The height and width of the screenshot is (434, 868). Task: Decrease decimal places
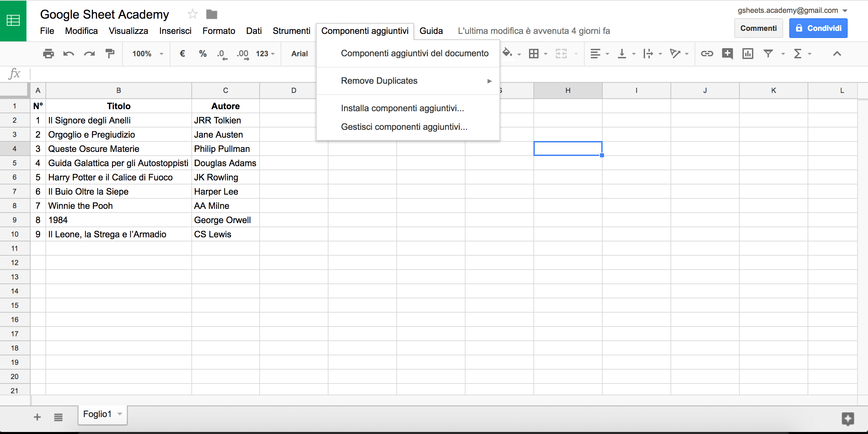[222, 54]
